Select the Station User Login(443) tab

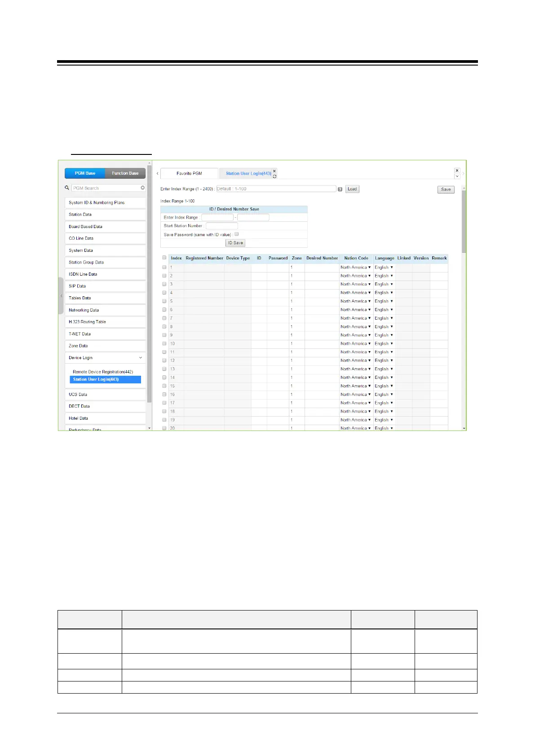tap(248, 173)
